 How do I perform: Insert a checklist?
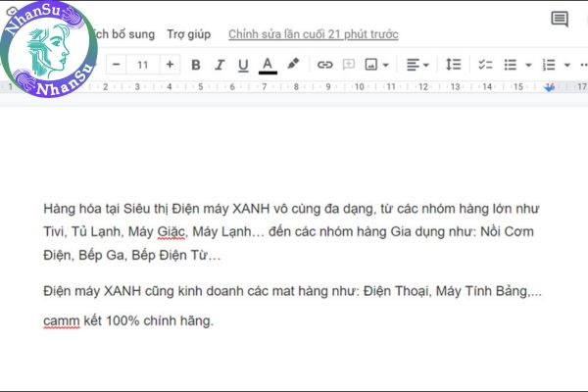[485, 65]
